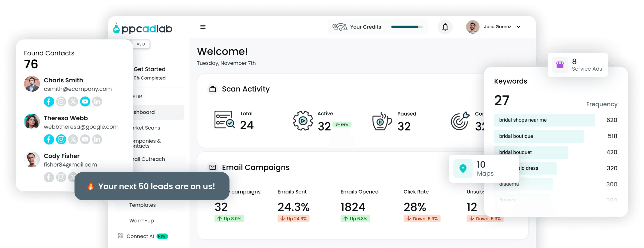Click 'bridal boutique' keyword bar
This screenshot has width=644, height=248.
539,136
